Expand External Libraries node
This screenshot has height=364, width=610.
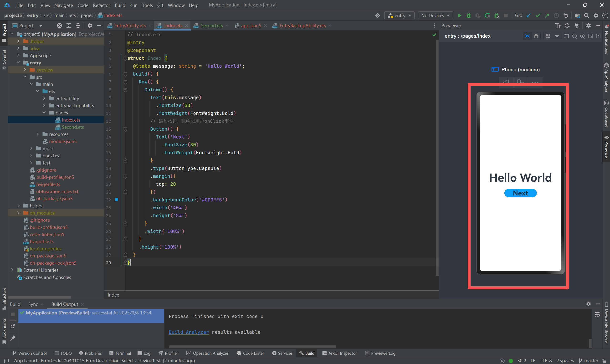click(x=12, y=270)
